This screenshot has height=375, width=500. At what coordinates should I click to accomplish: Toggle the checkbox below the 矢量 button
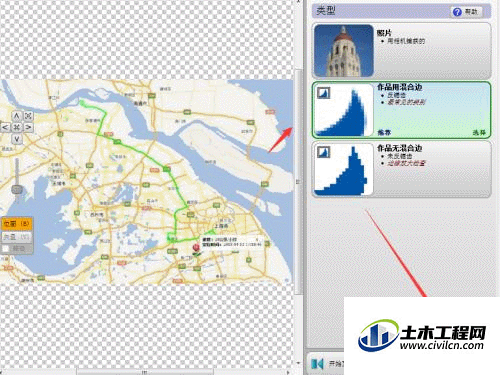(6, 249)
